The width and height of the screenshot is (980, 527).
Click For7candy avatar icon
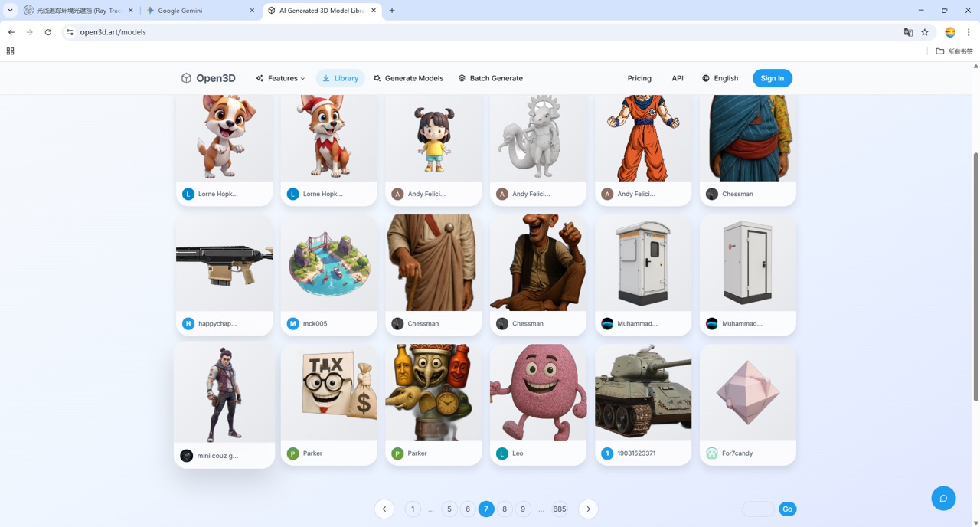712,453
